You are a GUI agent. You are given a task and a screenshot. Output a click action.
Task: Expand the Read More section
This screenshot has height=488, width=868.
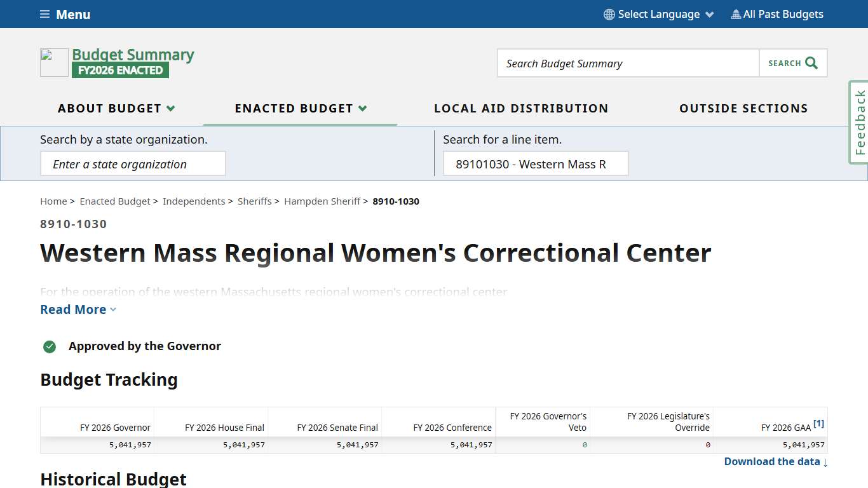coord(78,309)
